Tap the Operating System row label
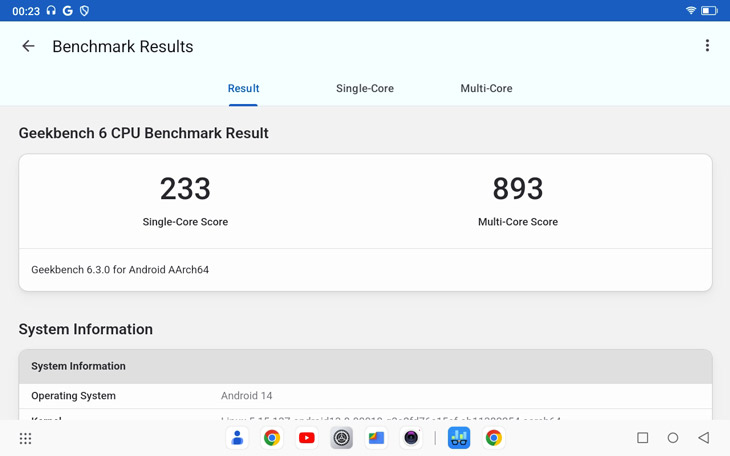This screenshot has width=730, height=456. click(74, 396)
